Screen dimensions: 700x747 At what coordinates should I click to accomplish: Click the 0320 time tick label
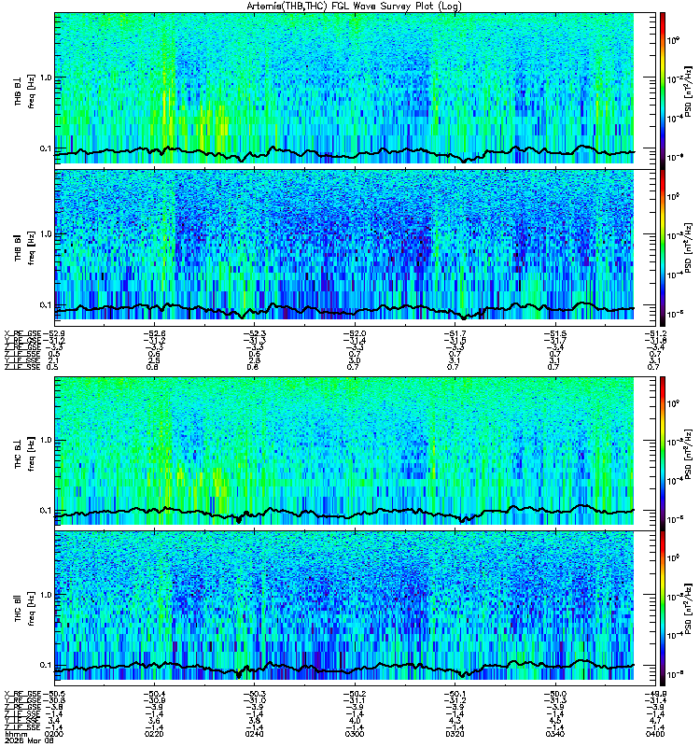(x=455, y=734)
